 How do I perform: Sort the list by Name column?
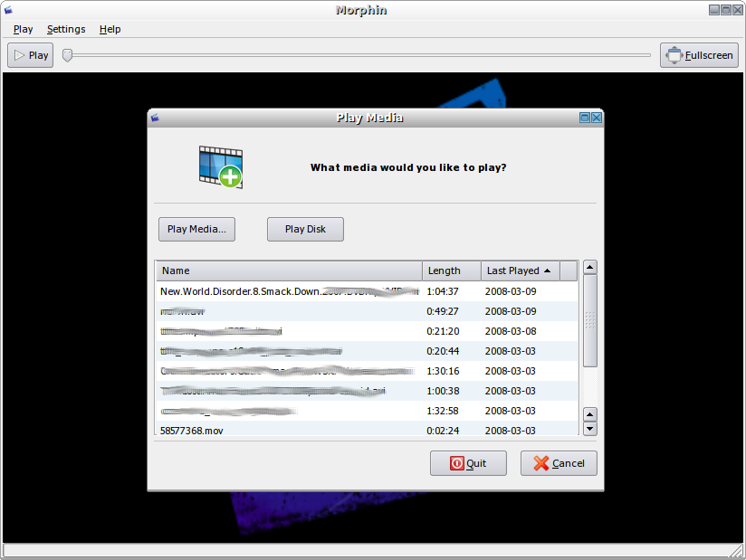point(289,271)
